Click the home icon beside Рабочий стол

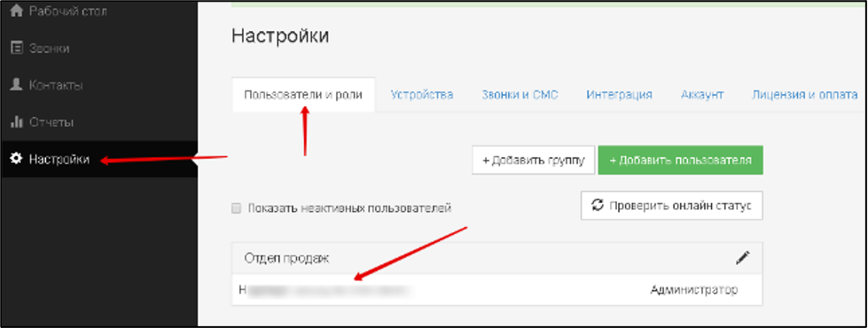tap(17, 11)
